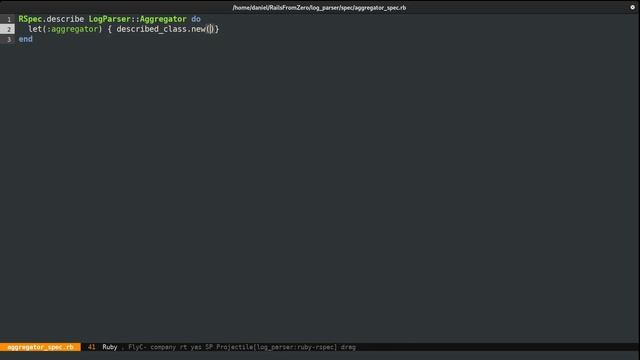Click the :aggregator symbol on line 2
640x360 pixels.
pos(72,29)
